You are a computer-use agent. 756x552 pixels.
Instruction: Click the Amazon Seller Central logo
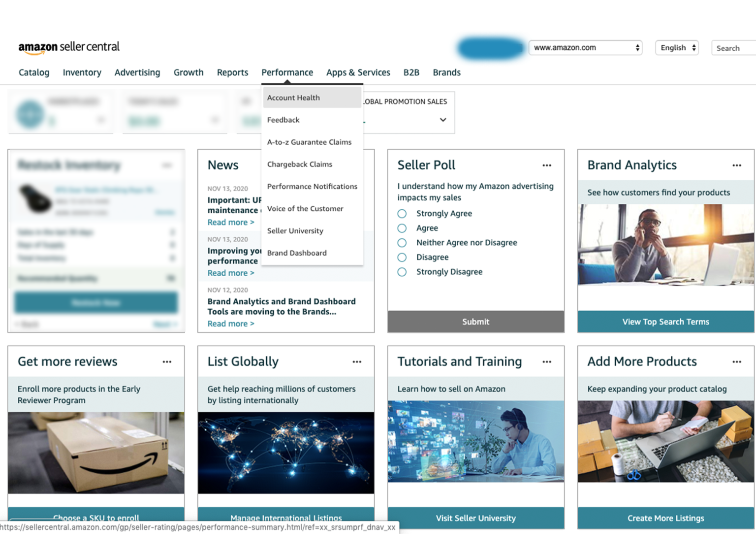[68, 47]
